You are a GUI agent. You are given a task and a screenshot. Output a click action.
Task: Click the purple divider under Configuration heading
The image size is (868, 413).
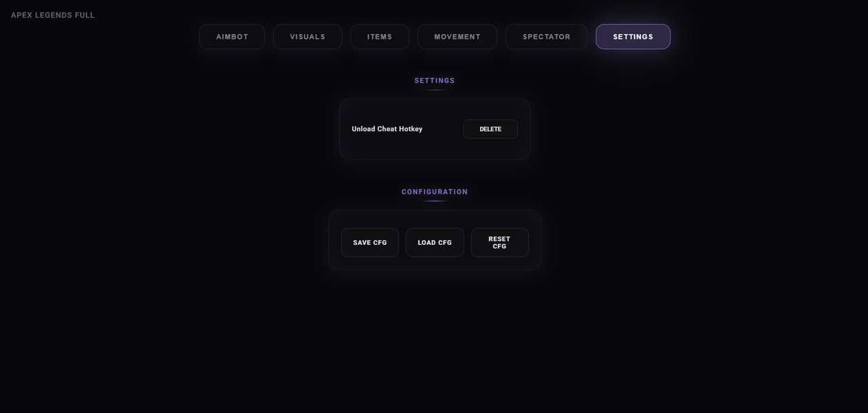(x=435, y=201)
